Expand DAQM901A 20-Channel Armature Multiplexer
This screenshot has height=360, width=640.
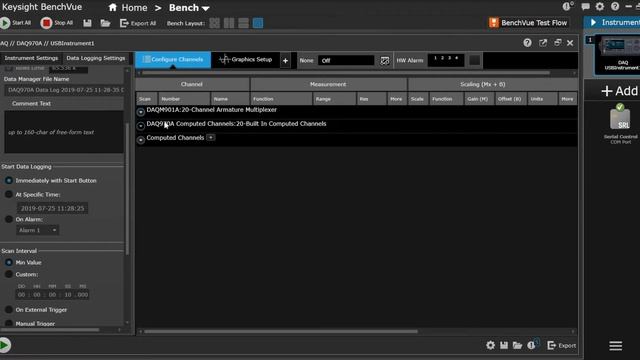pos(141,111)
